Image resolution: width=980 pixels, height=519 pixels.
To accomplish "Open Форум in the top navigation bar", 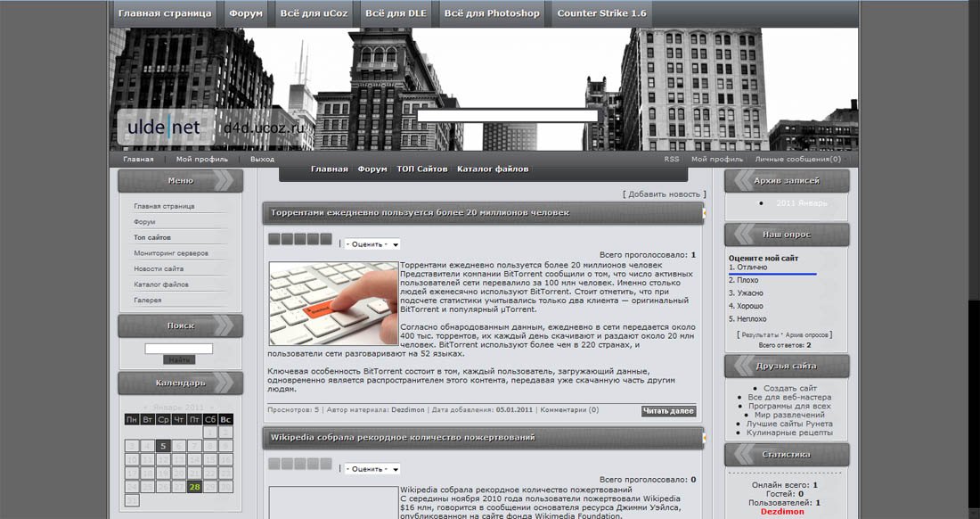I will pyautogui.click(x=246, y=13).
